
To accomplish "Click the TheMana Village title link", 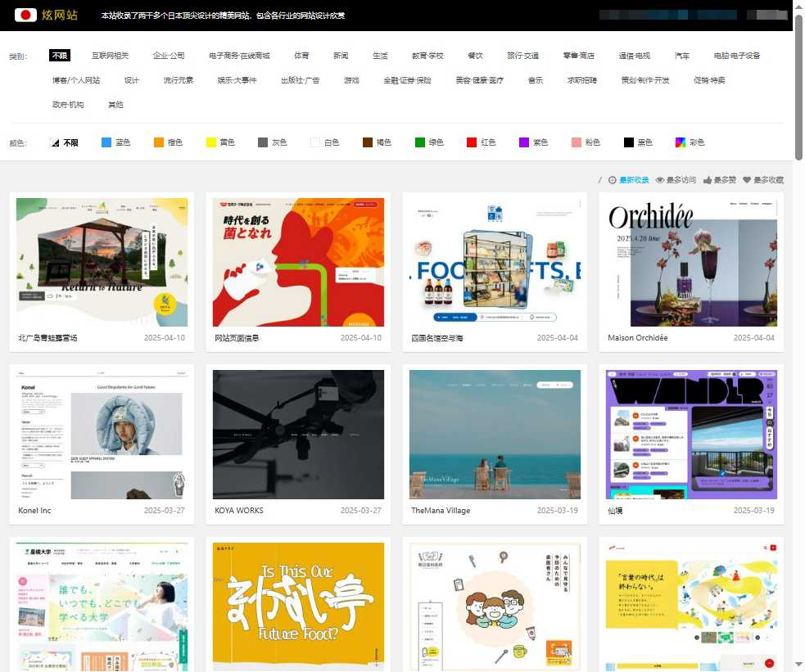I will 441,510.
